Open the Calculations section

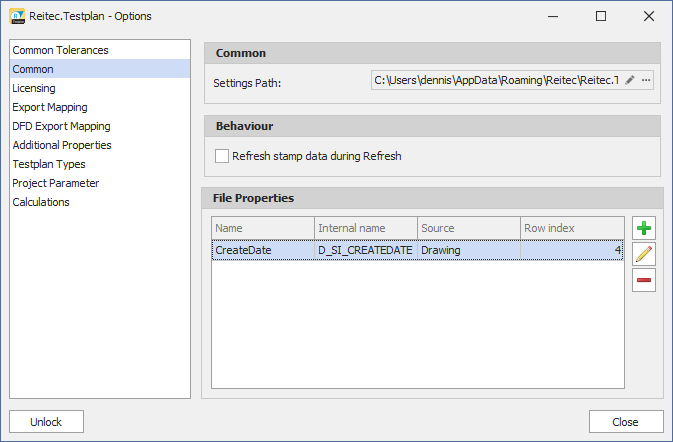coord(41,202)
